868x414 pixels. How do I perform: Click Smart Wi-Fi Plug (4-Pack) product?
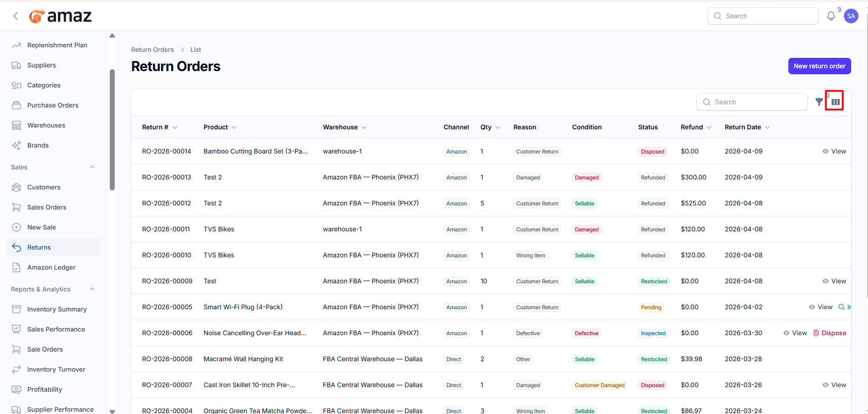tap(243, 307)
